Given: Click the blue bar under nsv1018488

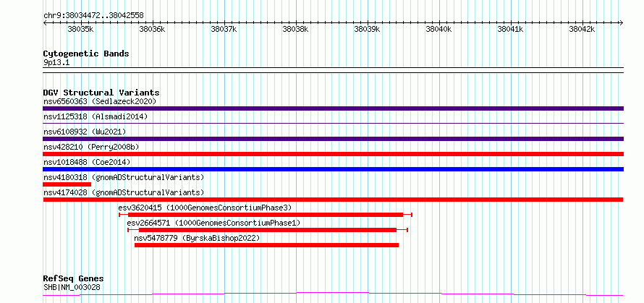Looking at the screenshot, I should click(x=333, y=169).
